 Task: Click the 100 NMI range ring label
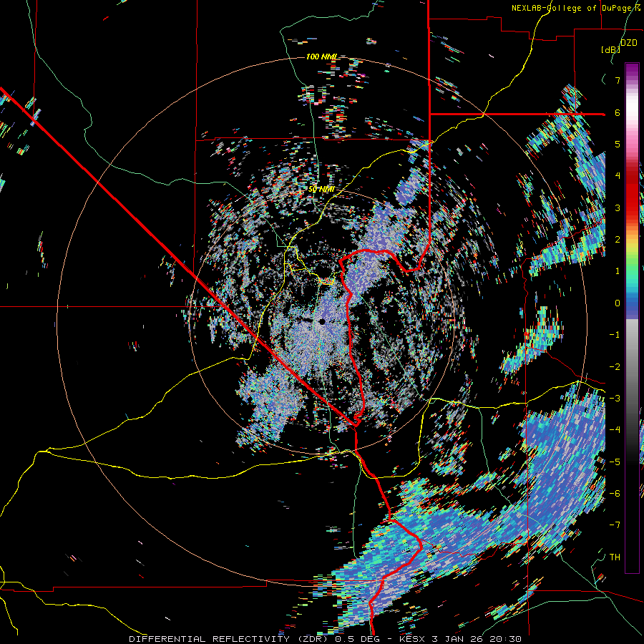coord(321,57)
